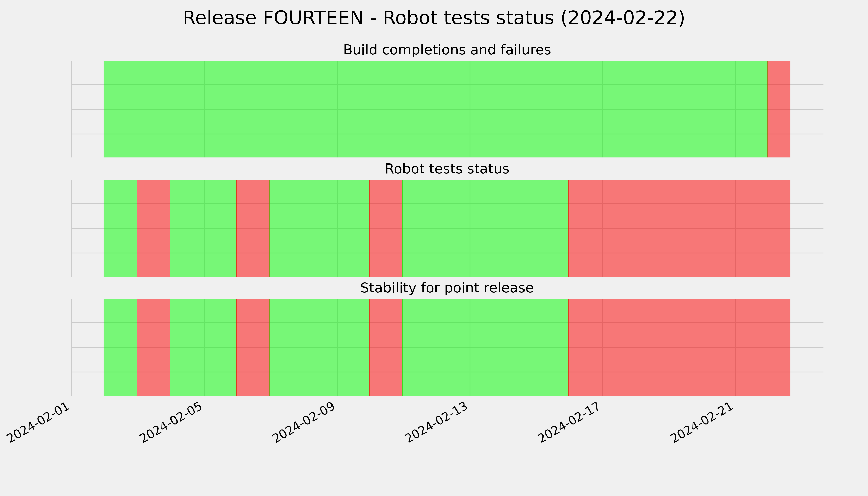Click the chart title Release FOURTEEN
This screenshot has width=868, height=496.
click(x=434, y=18)
